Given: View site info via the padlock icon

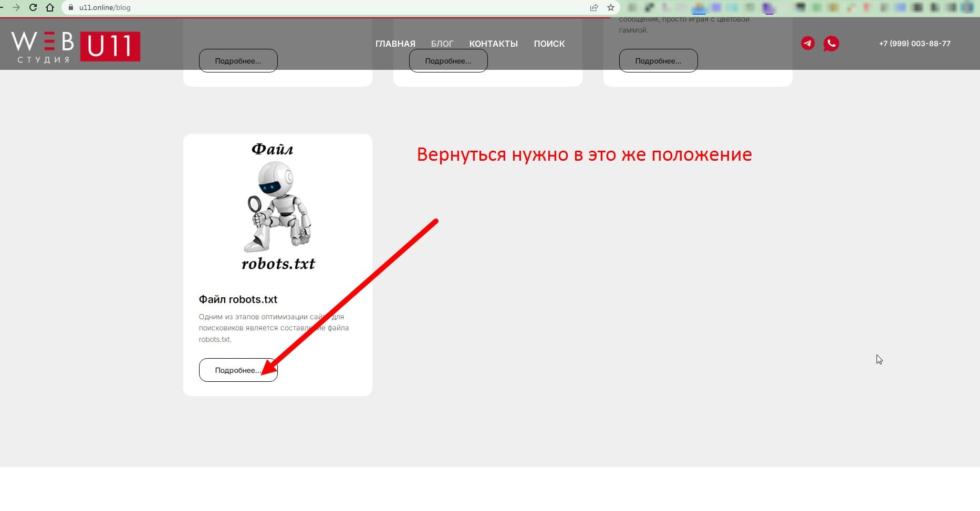Looking at the screenshot, I should [71, 7].
